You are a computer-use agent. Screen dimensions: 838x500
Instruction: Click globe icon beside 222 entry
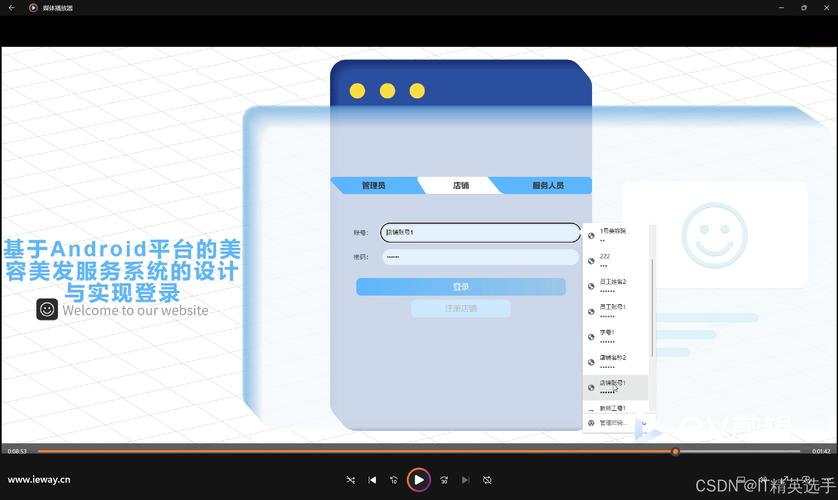pyautogui.click(x=591, y=261)
